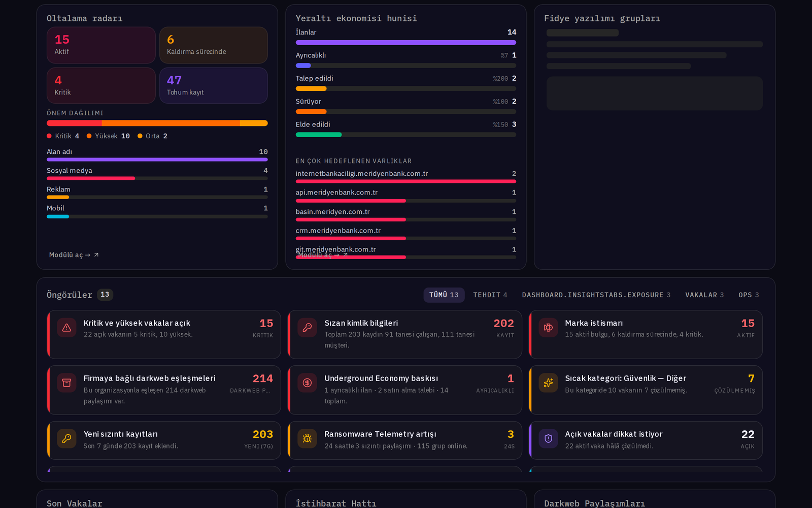Click the Talep edildi funnel row
The width and height of the screenshot is (812, 508).
pyautogui.click(x=406, y=82)
